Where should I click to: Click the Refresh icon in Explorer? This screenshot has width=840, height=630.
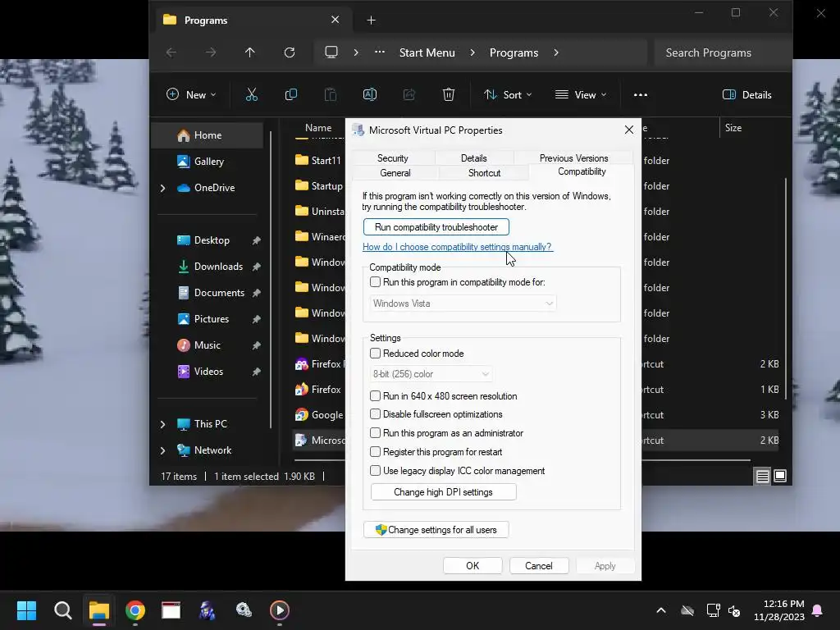[x=290, y=52]
